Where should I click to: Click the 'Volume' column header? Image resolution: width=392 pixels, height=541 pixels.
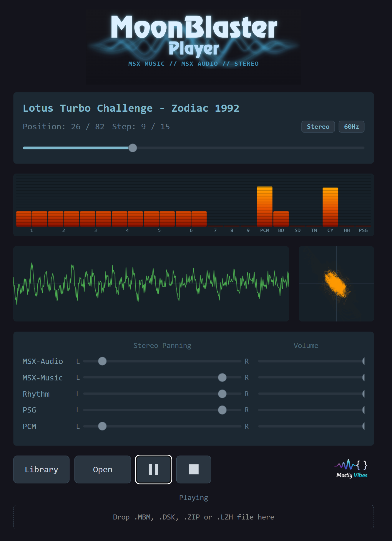pos(306,346)
